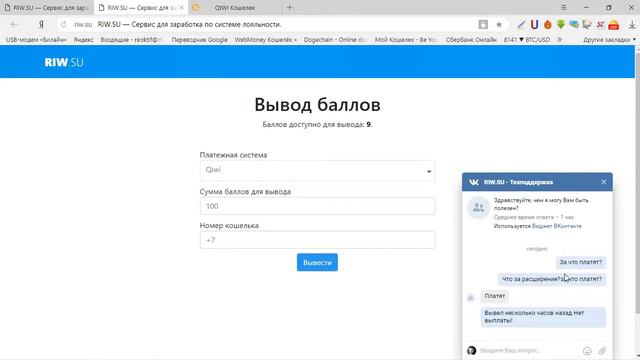
Task: Open BTC/USD bookmark
Action: (527, 40)
